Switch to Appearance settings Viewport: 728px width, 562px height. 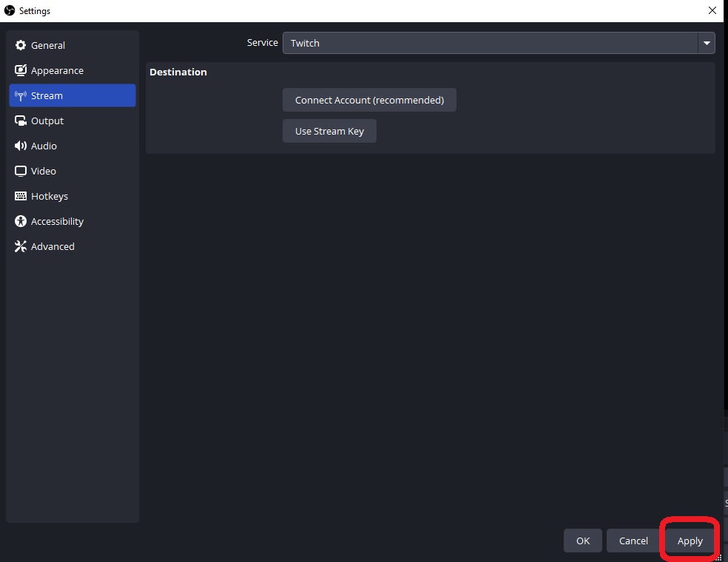click(x=73, y=70)
